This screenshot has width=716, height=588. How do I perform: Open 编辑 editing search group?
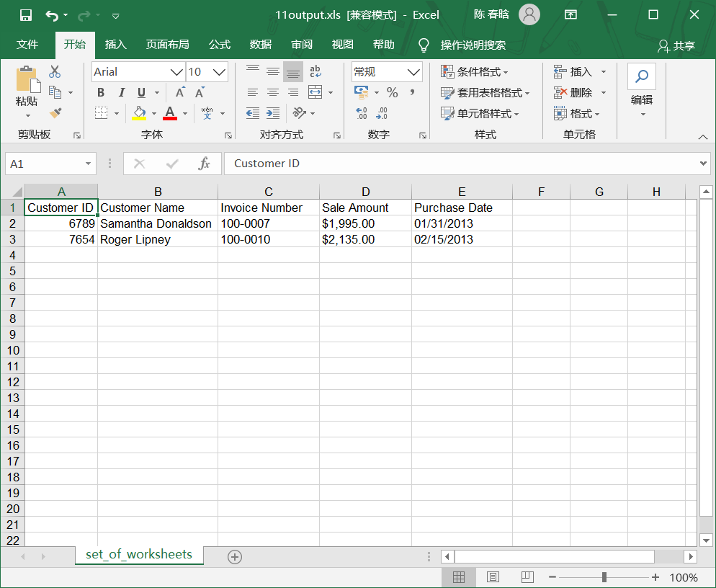click(642, 91)
